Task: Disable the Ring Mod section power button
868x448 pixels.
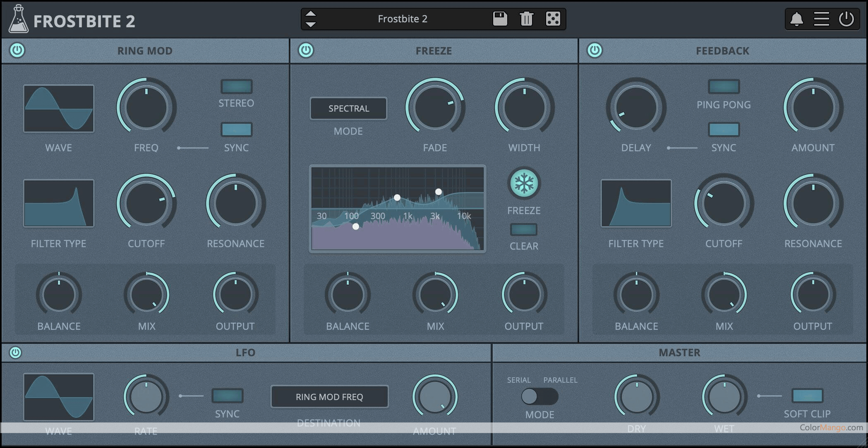Action: pyautogui.click(x=17, y=50)
